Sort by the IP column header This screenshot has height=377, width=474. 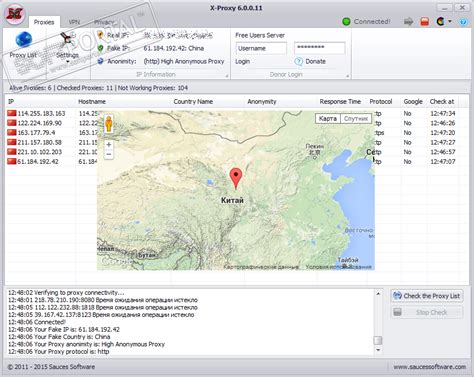point(40,102)
